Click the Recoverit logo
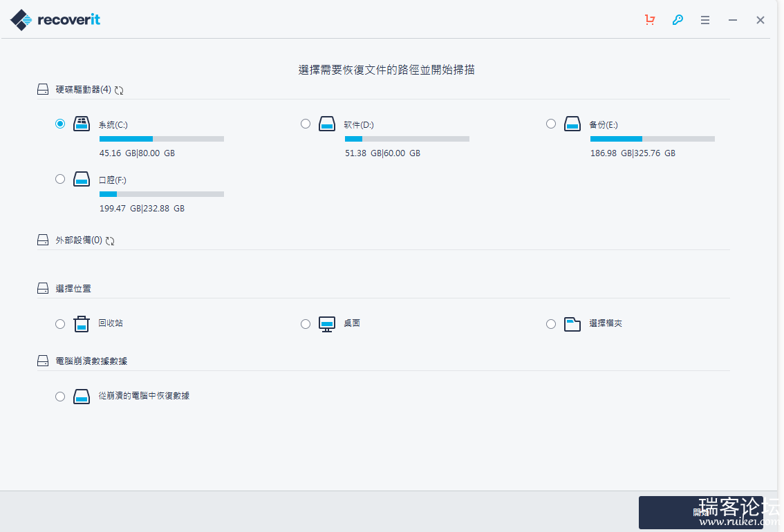Screen dimensions: 784x532 coord(55,20)
